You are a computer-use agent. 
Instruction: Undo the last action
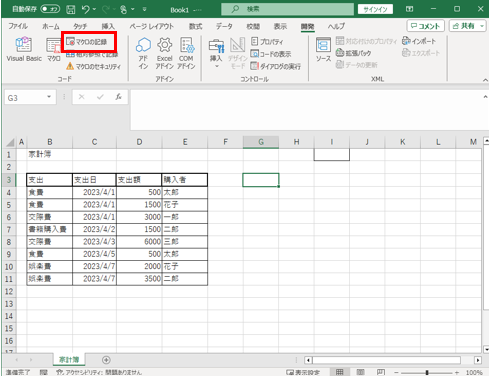tap(86, 10)
